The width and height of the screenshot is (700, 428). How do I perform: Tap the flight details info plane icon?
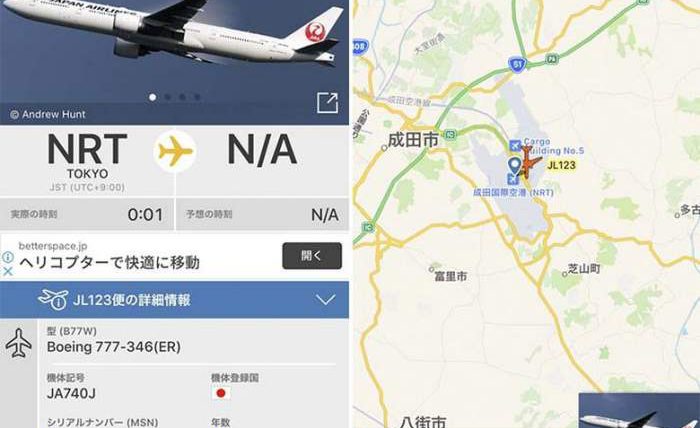click(54, 299)
